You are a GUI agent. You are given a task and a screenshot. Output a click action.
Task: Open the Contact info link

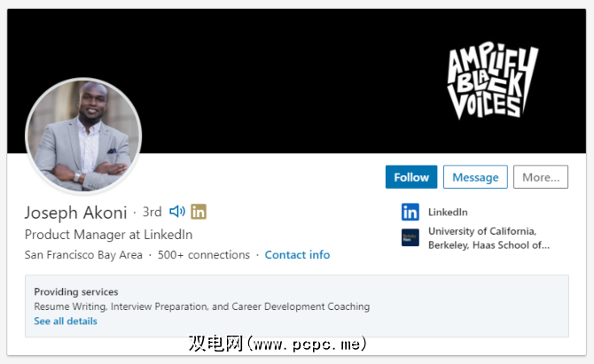[297, 255]
